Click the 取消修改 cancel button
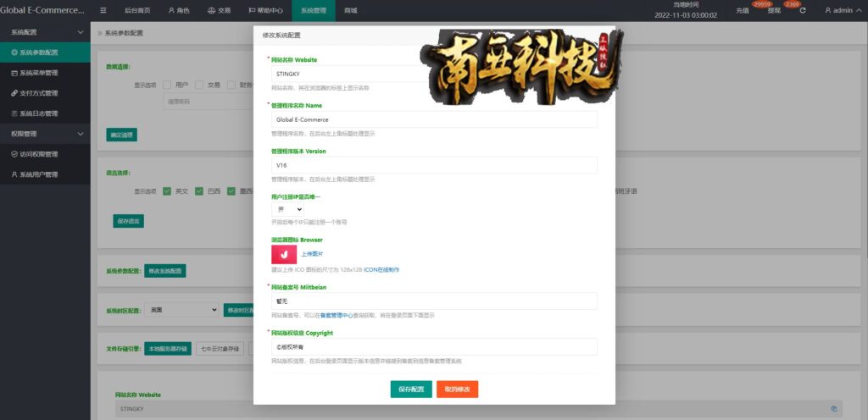868x420 pixels. coord(457,389)
